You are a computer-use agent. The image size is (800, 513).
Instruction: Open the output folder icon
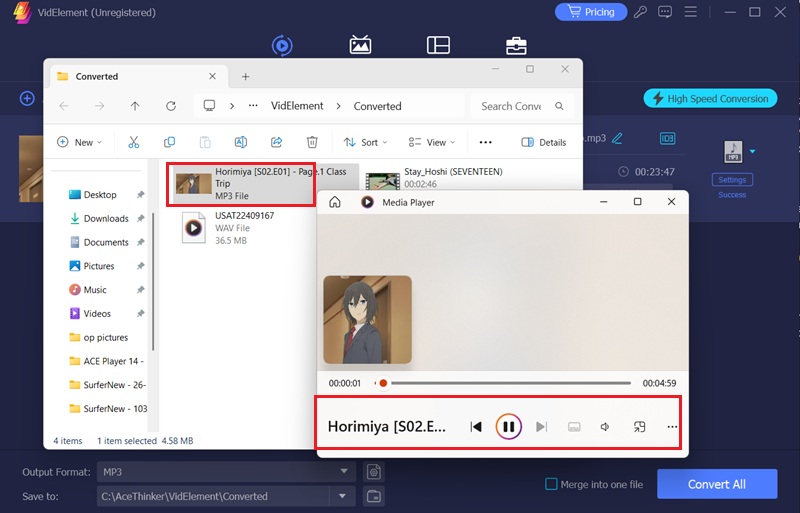[374, 496]
